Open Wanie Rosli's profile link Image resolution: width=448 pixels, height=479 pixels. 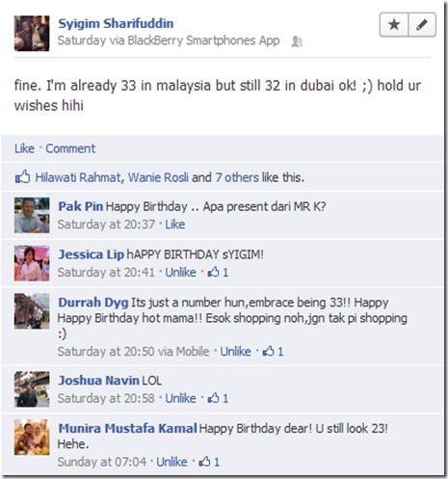(158, 177)
